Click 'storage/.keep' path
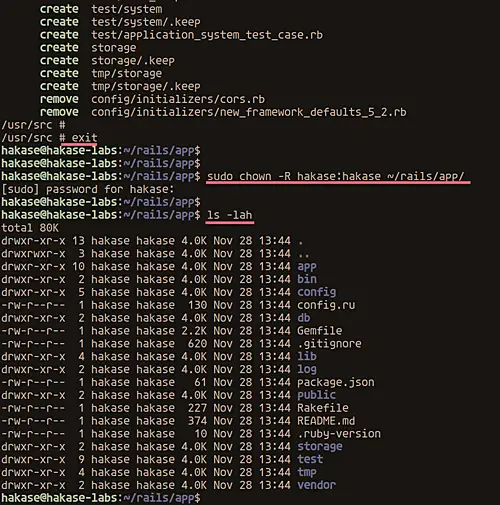This screenshot has height=505, width=500. pos(133,61)
